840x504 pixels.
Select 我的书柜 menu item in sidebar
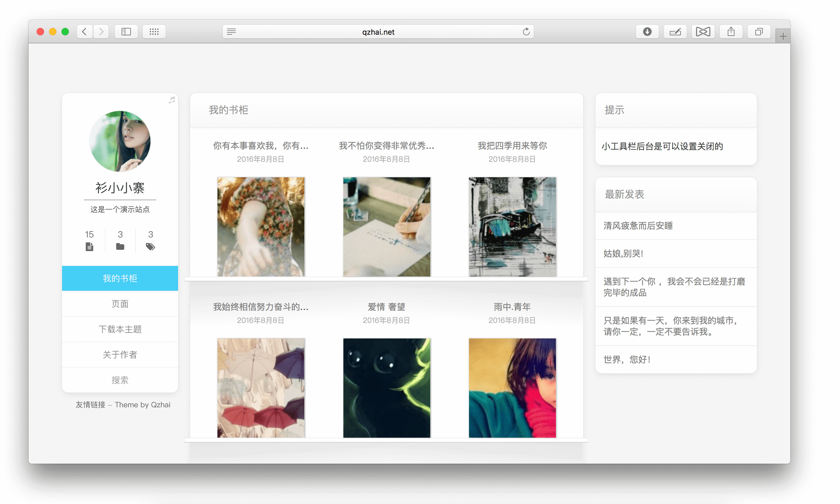coord(120,278)
